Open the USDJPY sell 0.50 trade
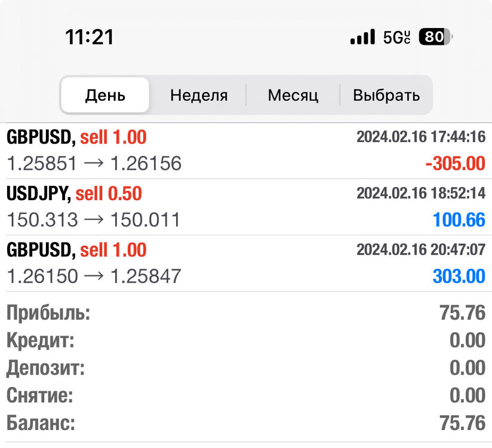This screenshot has width=492, height=448. (x=246, y=207)
